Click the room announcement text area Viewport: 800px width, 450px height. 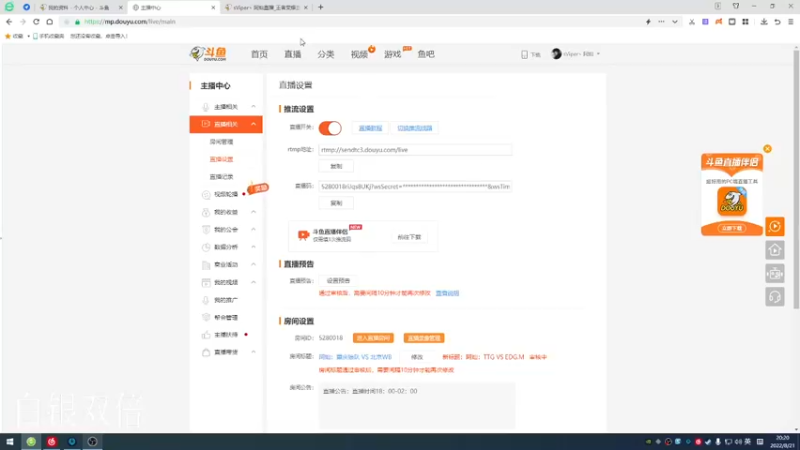(417, 406)
